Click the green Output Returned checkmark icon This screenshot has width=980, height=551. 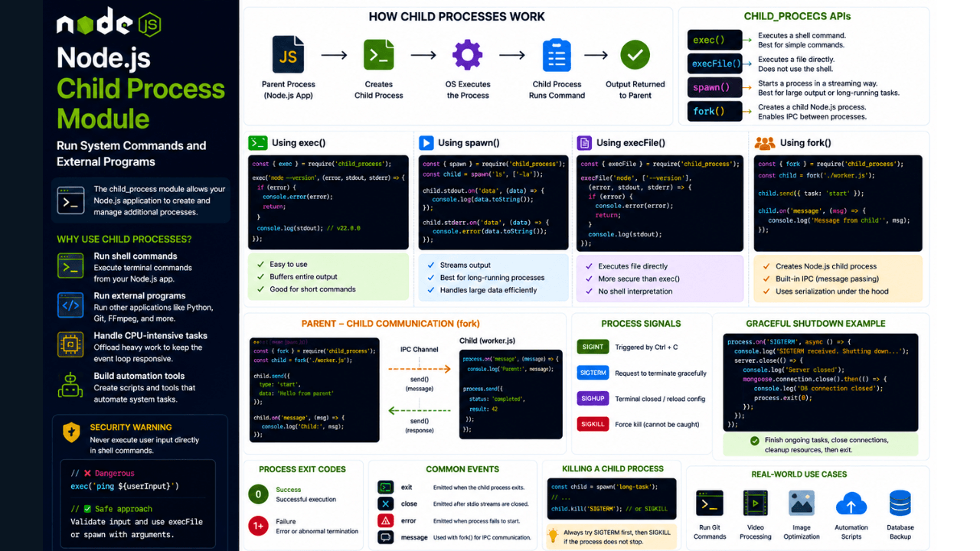click(x=635, y=55)
